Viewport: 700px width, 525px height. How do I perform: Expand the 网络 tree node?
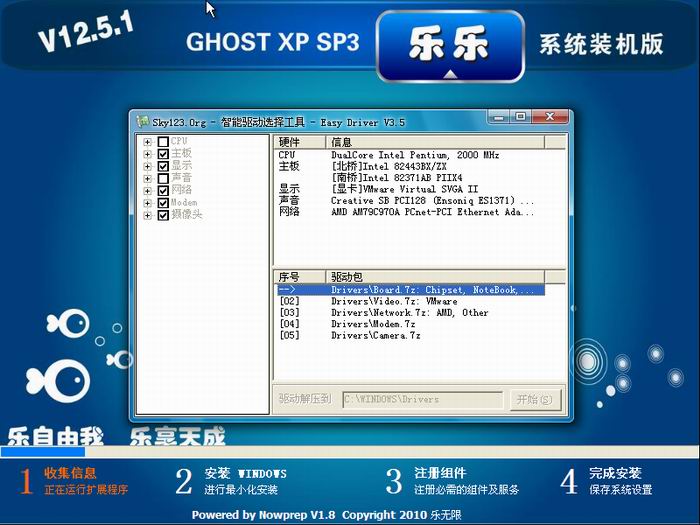pyautogui.click(x=147, y=191)
